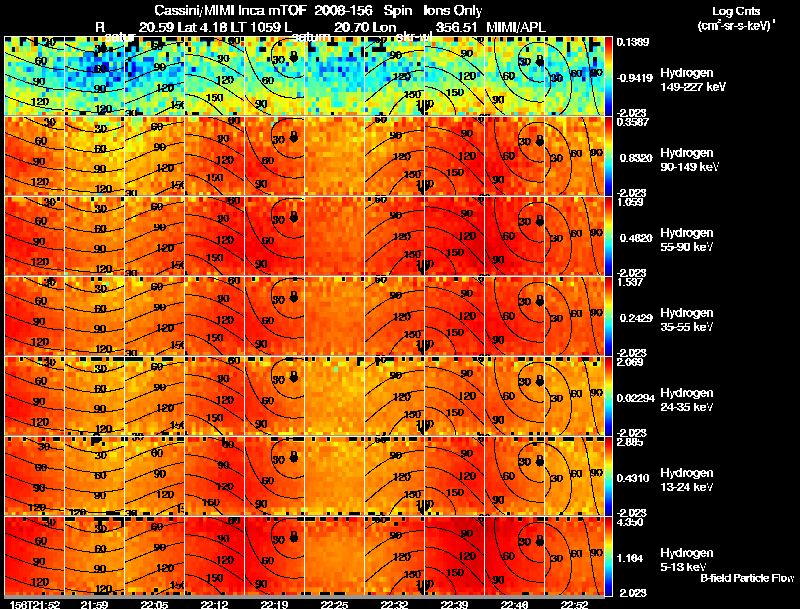The width and height of the screenshot is (800, 609).
Task: Select 22:12 panel in Hydrogen 35-55 keV row
Action: pyautogui.click(x=214, y=316)
